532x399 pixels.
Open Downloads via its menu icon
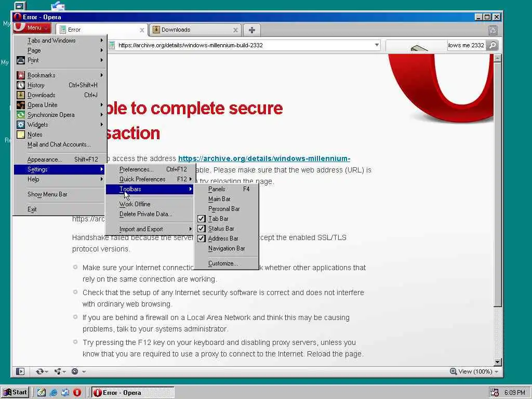(21, 95)
